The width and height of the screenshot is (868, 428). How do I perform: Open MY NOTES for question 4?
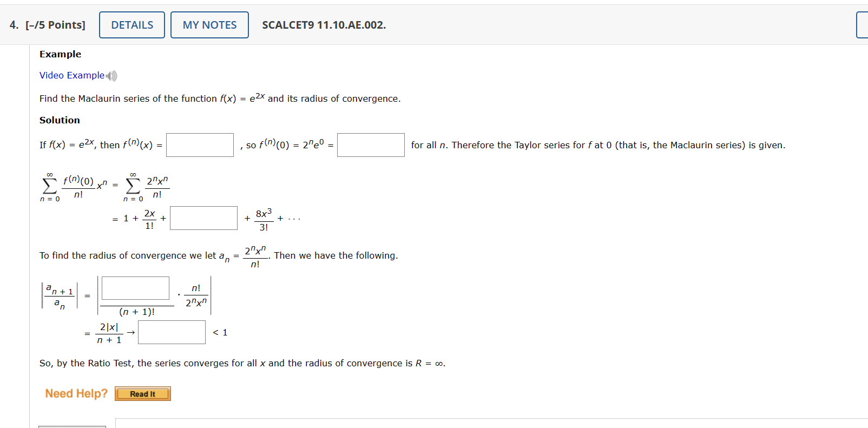point(209,24)
